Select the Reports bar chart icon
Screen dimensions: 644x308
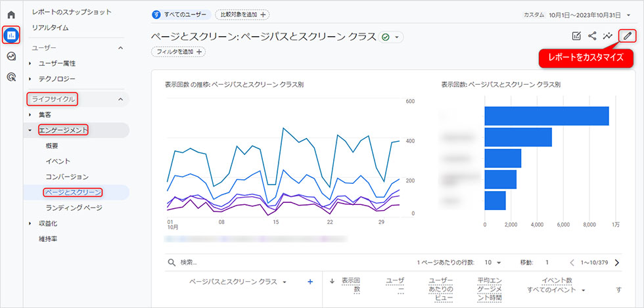point(12,35)
